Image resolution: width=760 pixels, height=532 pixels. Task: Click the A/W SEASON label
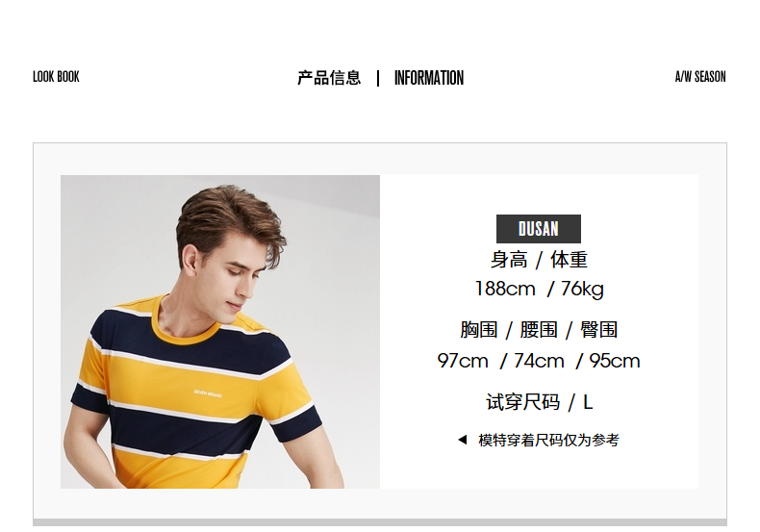pos(700,77)
